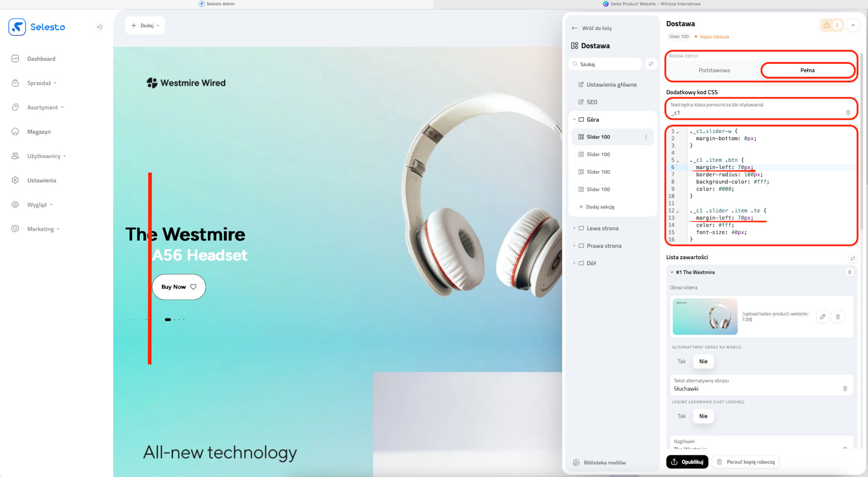868x477 pixels.
Task: Clear helper class with trash icon
Action: 848,113
